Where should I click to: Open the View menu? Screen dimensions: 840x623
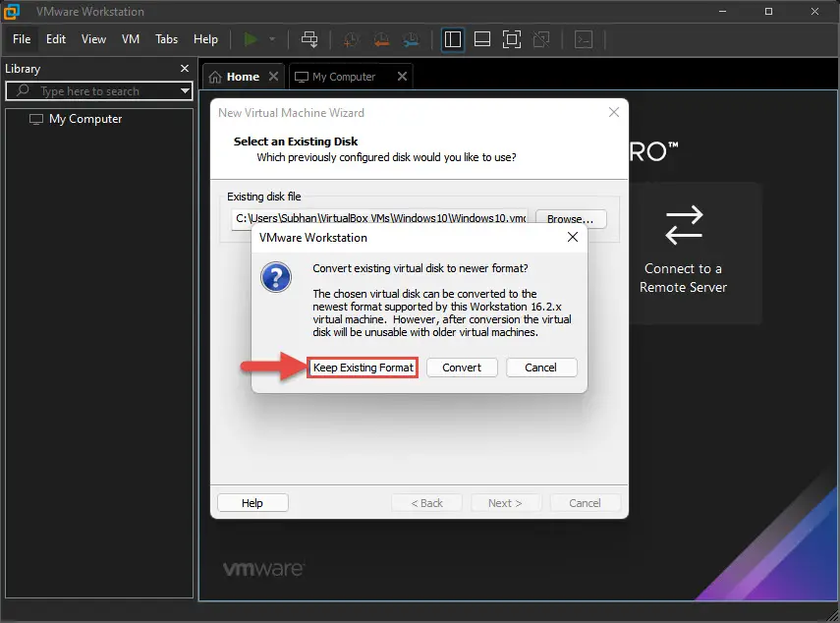tap(93, 39)
